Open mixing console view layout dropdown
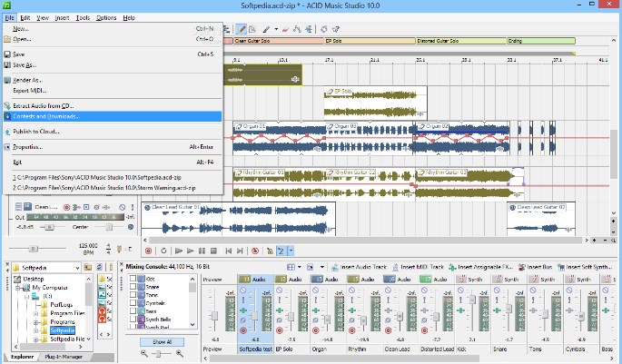 (299, 267)
